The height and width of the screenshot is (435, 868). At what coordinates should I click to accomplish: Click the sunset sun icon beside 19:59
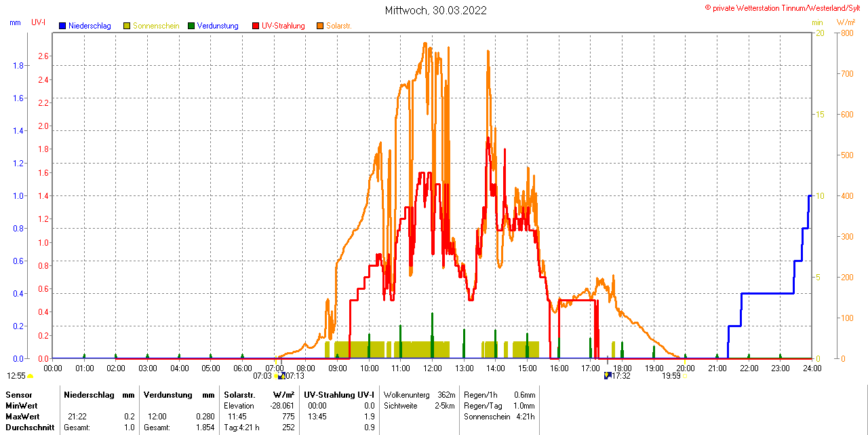(x=685, y=375)
